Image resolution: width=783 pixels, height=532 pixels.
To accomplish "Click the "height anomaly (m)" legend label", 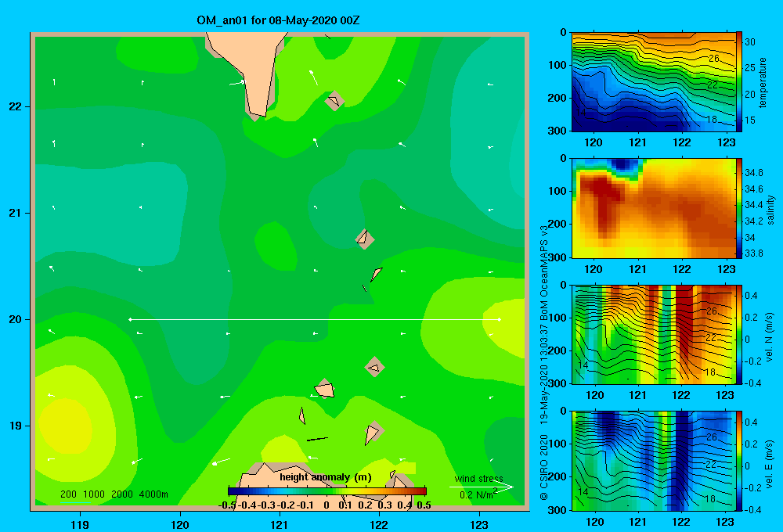I will tap(326, 477).
